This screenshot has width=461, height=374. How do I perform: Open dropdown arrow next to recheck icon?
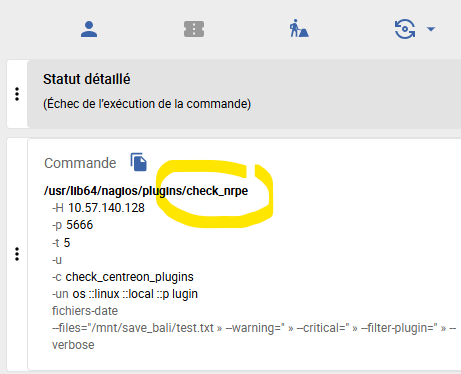coord(431,29)
